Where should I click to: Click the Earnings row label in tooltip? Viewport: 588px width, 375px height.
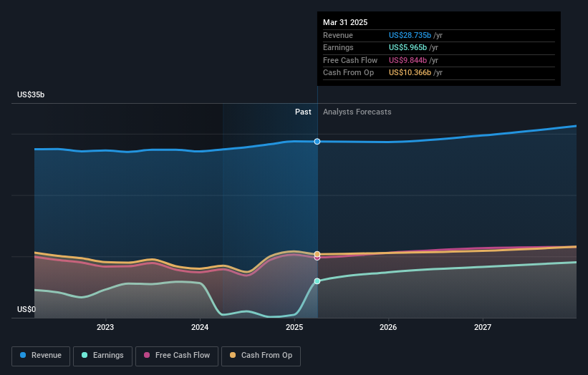click(338, 47)
